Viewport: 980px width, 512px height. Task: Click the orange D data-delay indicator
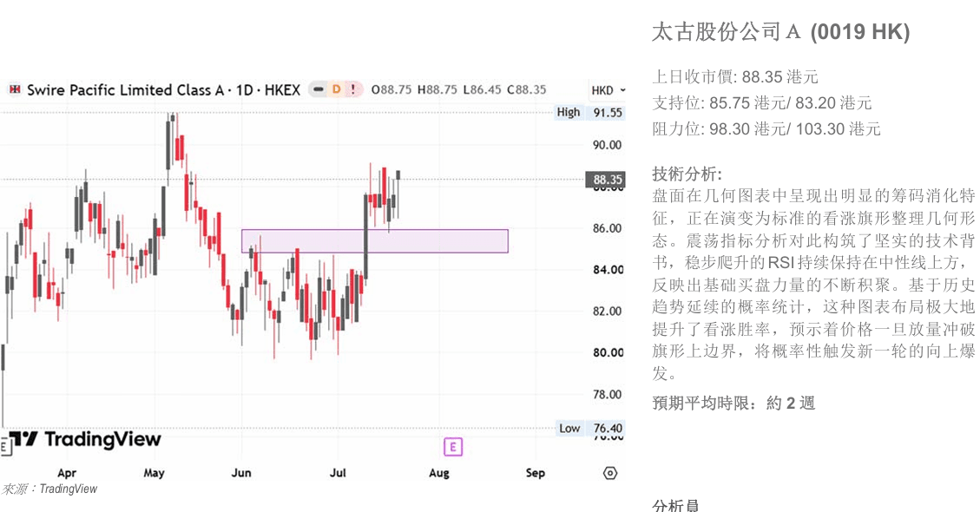pos(336,90)
